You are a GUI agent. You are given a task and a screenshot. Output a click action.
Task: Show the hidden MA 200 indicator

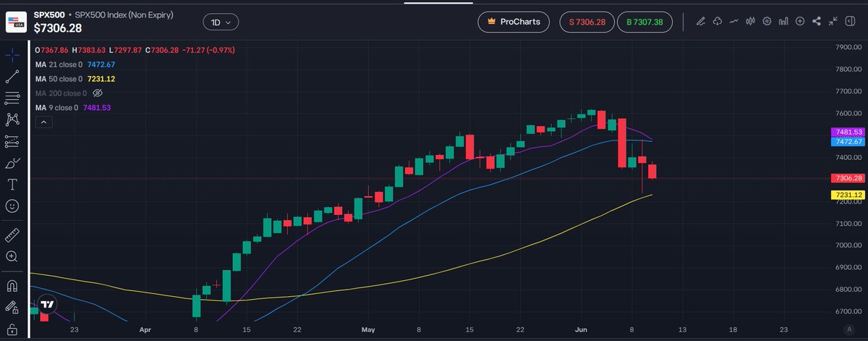(x=98, y=93)
